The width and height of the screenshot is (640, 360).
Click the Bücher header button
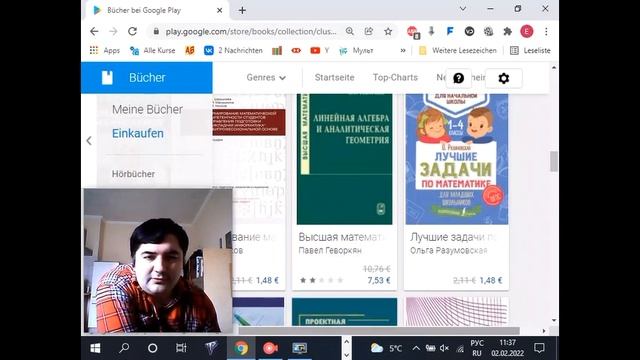pos(147,78)
